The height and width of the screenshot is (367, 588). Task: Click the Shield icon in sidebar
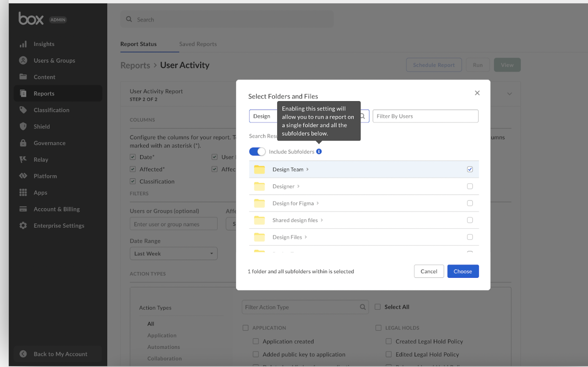23,126
